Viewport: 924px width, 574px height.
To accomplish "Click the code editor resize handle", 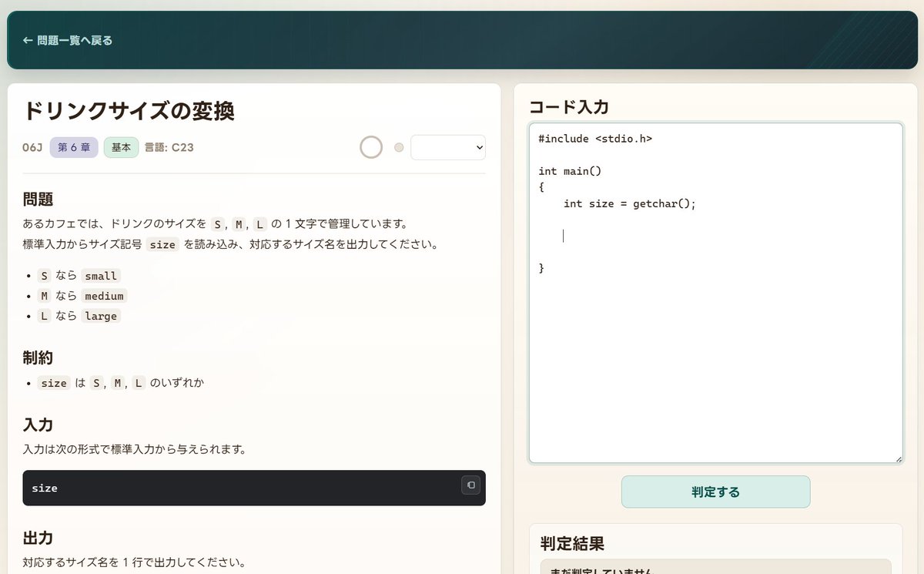I will coord(898,458).
